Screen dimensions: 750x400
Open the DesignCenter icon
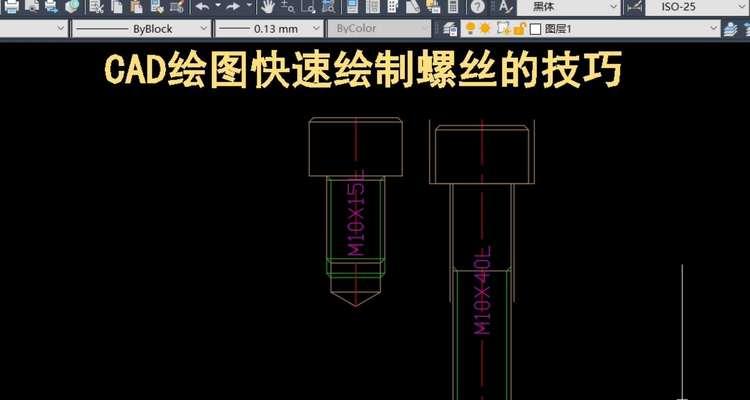(x=372, y=6)
